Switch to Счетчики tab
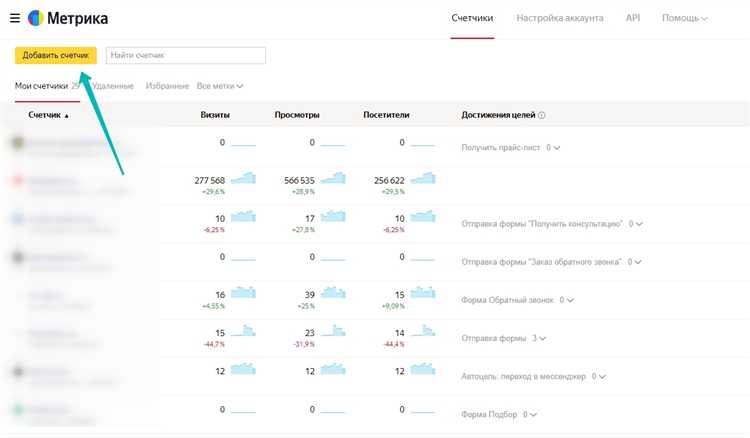This screenshot has width=750, height=438. tap(472, 18)
